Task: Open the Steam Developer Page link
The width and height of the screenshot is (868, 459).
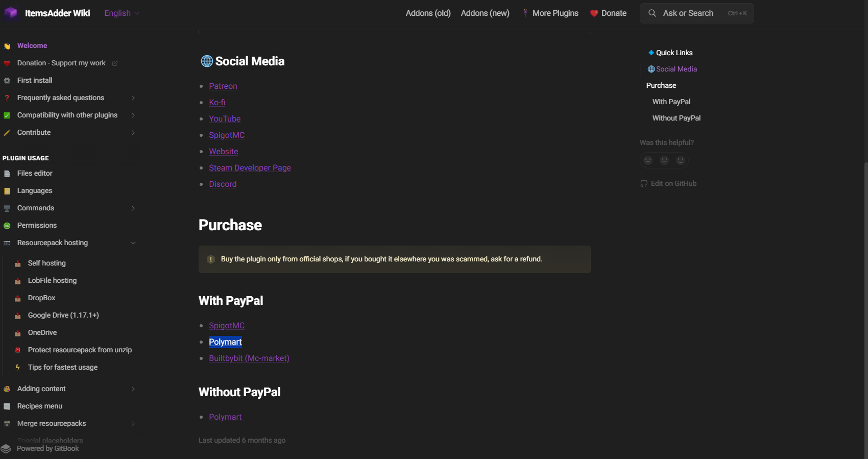Action: pos(250,168)
